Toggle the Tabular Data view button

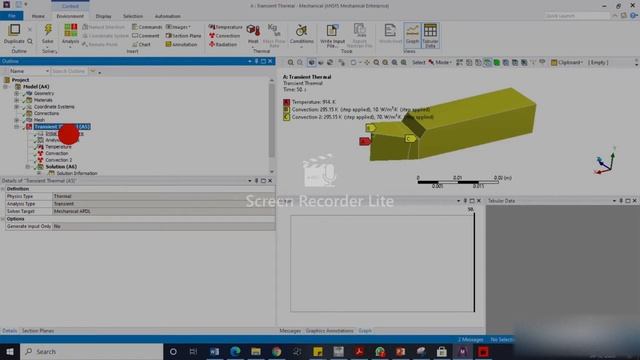click(430, 36)
